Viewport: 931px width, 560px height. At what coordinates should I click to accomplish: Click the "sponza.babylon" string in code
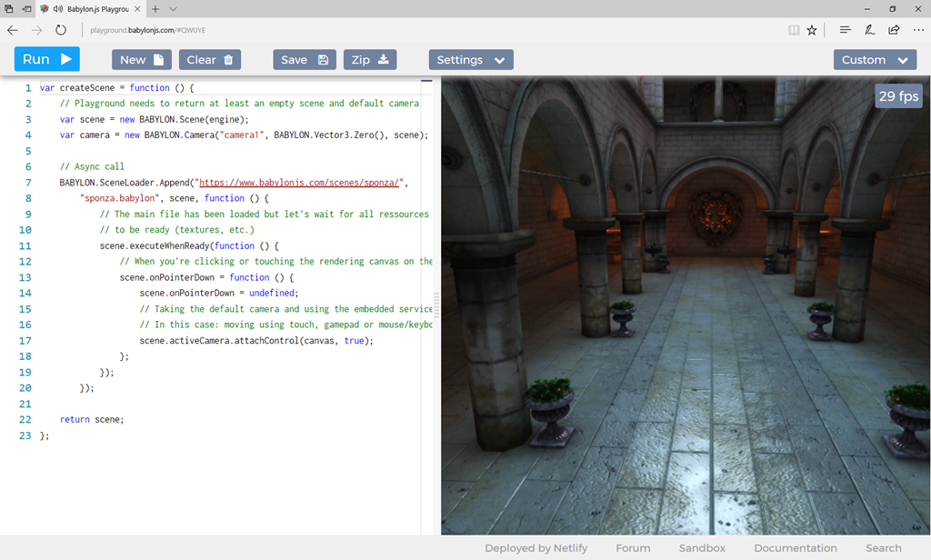tap(119, 198)
